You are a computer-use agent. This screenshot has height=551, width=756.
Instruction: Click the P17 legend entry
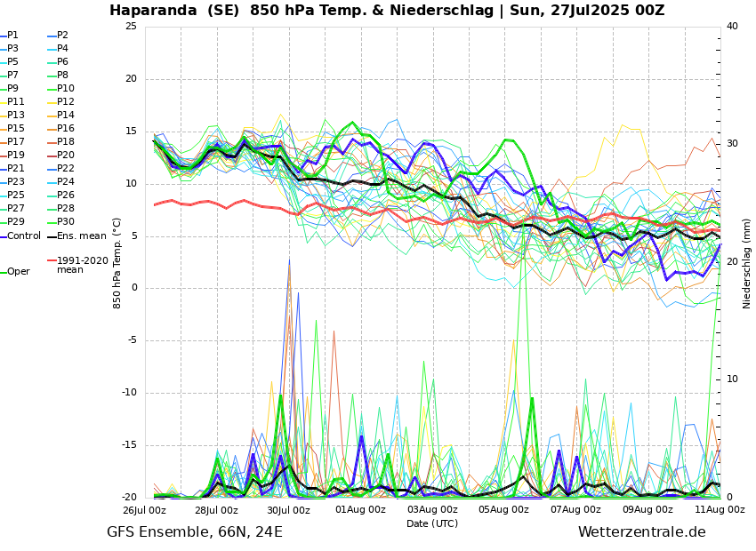coord(16,142)
